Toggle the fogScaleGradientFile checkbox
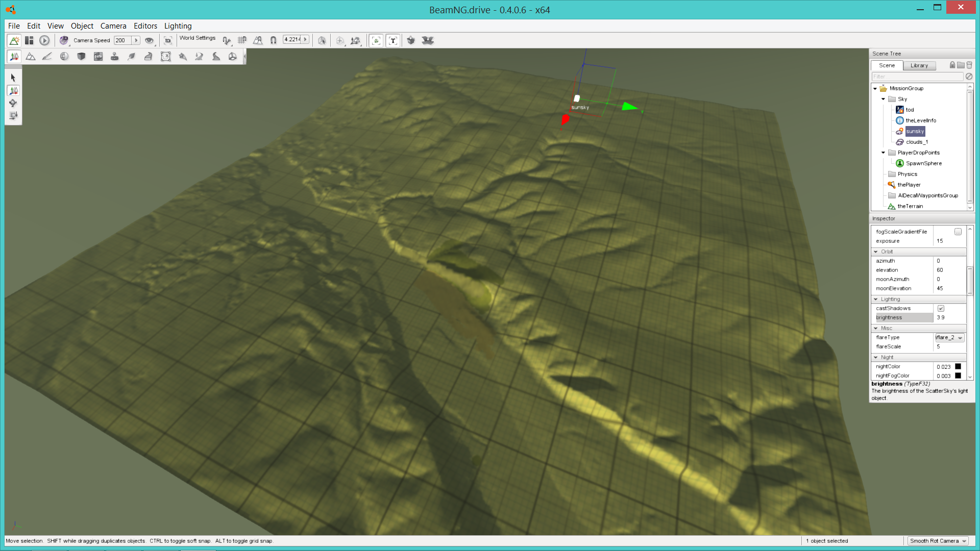This screenshot has width=980, height=551. coord(958,232)
